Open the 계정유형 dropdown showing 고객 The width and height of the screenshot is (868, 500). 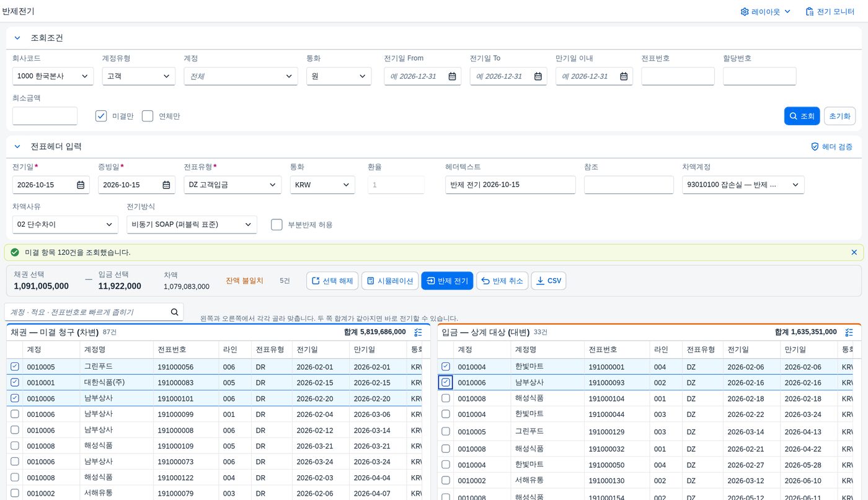(x=139, y=76)
